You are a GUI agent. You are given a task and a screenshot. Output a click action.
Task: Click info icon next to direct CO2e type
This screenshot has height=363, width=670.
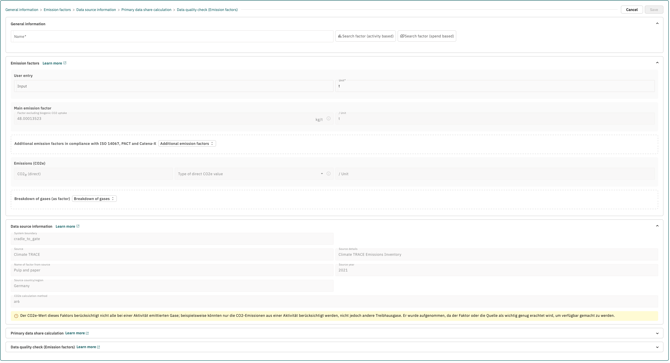329,174
